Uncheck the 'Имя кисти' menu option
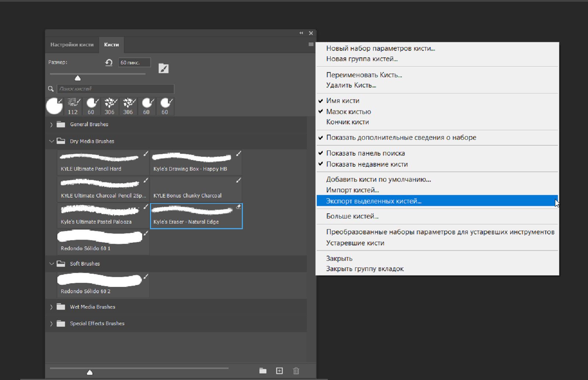The height and width of the screenshot is (380, 588). point(343,101)
